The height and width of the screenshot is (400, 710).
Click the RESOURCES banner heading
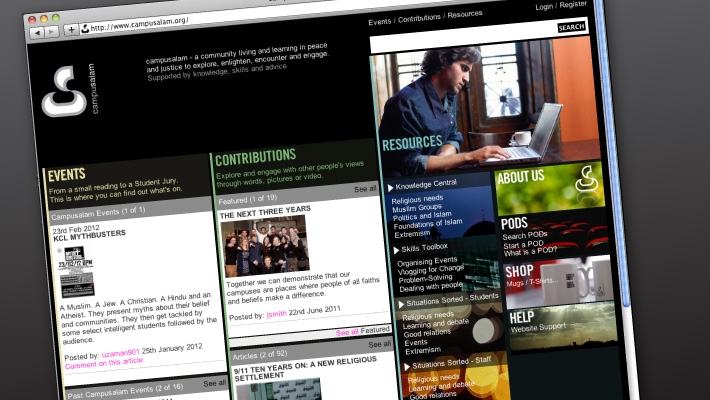click(x=412, y=143)
